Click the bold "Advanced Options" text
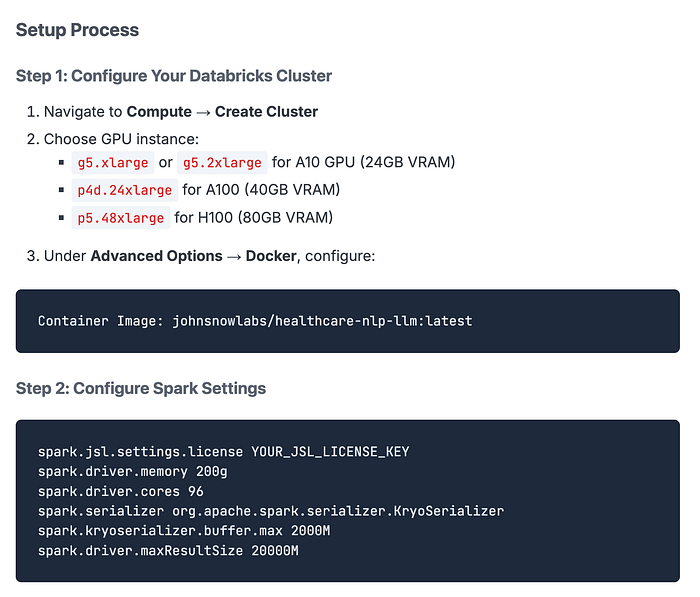 tap(156, 256)
